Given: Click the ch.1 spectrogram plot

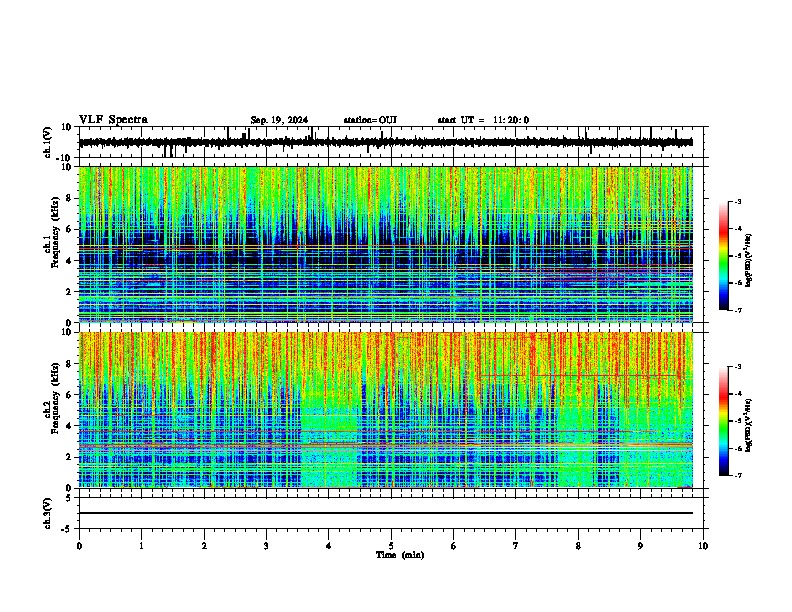Looking at the screenshot, I should (385, 244).
